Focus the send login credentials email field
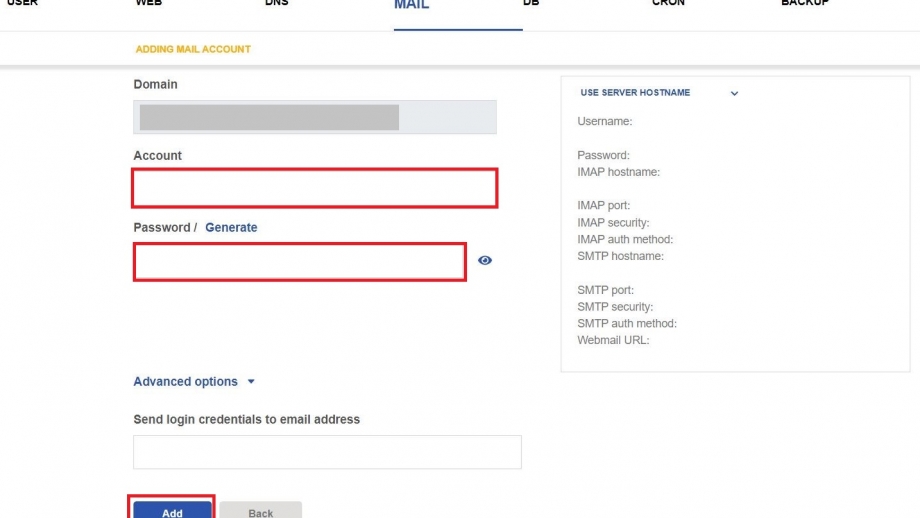 pos(327,452)
